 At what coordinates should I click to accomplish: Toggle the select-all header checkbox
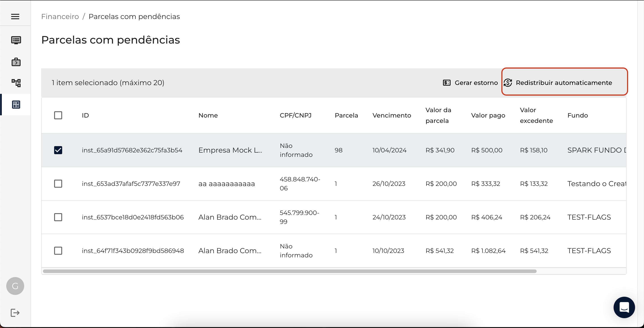tap(58, 115)
